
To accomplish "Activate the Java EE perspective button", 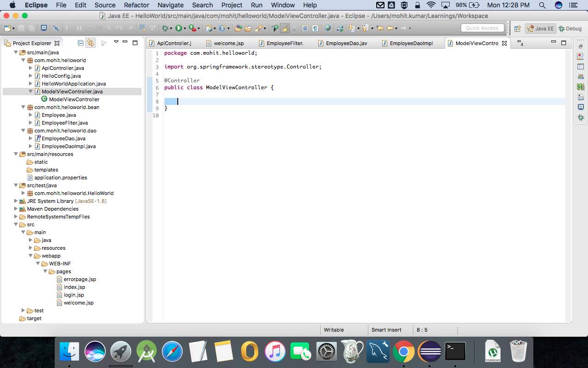I will [x=540, y=28].
